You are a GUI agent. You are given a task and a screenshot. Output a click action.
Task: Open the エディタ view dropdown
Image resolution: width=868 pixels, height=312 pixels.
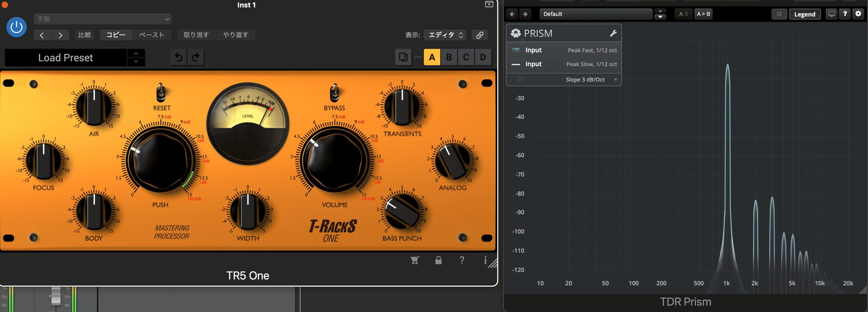pyautogui.click(x=445, y=35)
